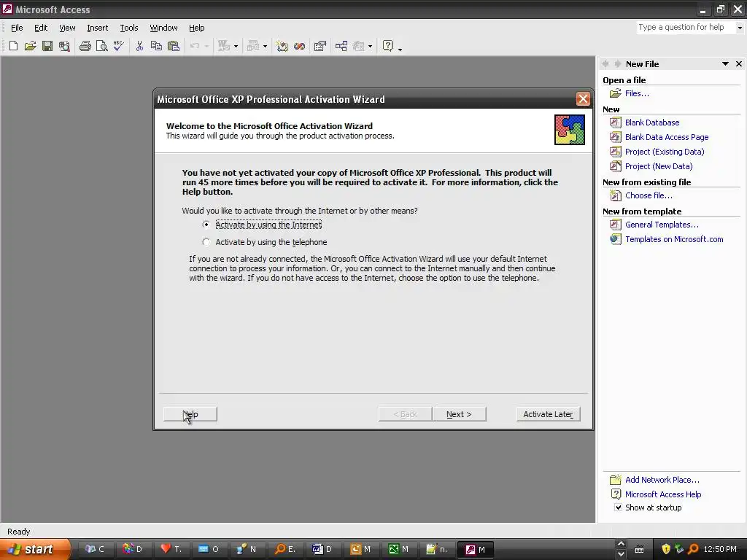Click the Code wand toolbar icon
This screenshot has width=747, height=560.
click(282, 46)
